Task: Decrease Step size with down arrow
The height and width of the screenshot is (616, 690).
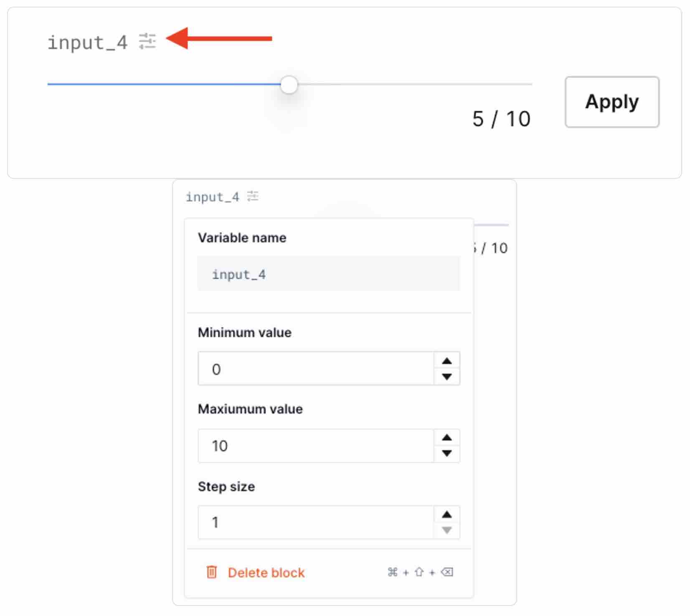Action: pyautogui.click(x=446, y=530)
